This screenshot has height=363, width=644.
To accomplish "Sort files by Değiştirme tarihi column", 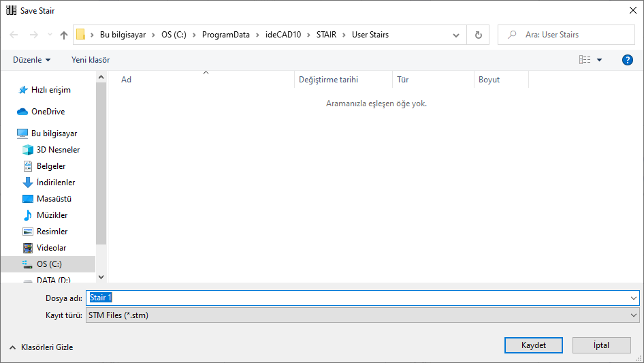I will [328, 80].
